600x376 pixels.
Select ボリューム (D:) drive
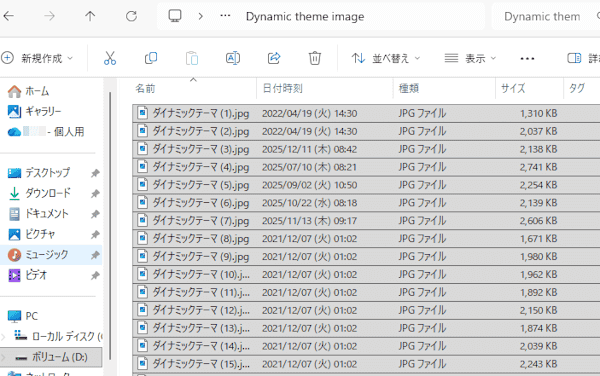(51, 357)
